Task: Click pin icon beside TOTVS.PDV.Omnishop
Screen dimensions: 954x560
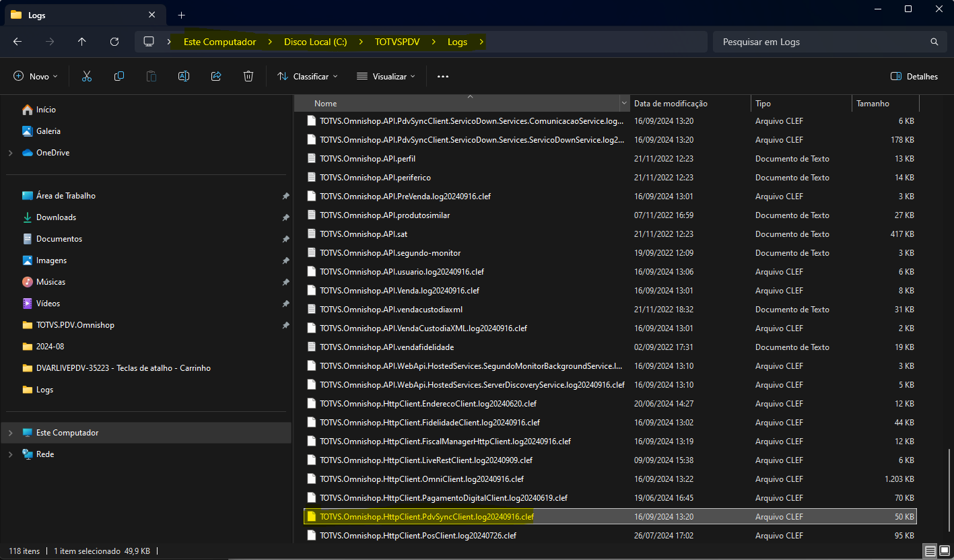Action: tap(285, 325)
